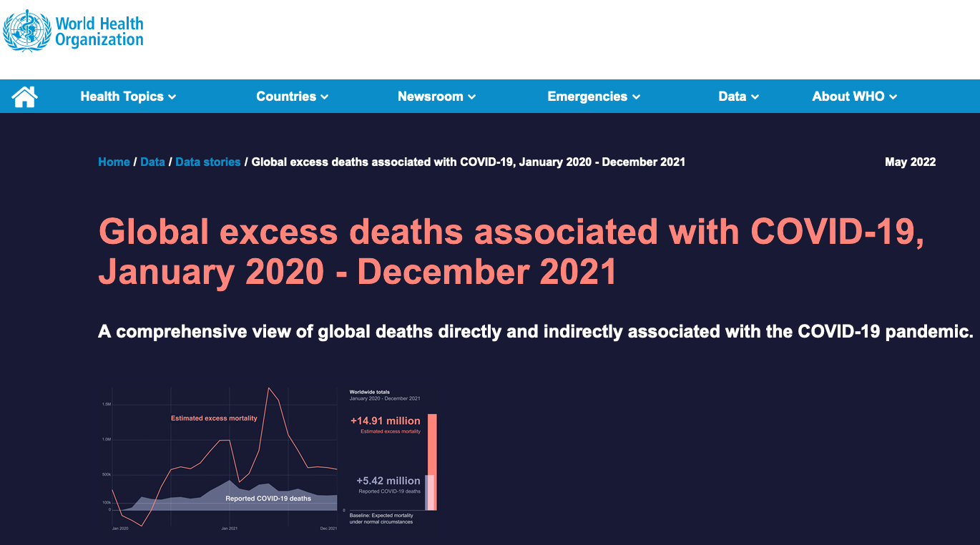This screenshot has height=545, width=980.
Task: Click the World Health Organization logo
Action: click(74, 31)
